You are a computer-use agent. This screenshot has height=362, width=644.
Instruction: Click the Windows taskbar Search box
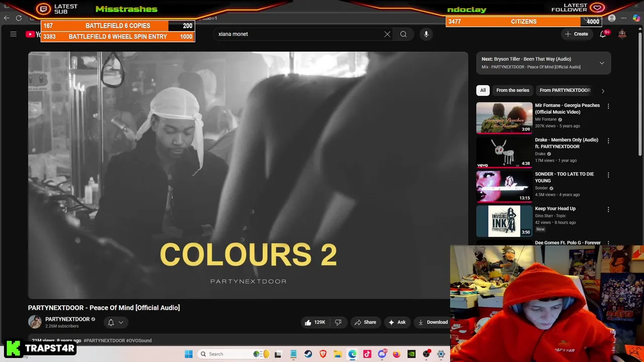pos(234,354)
